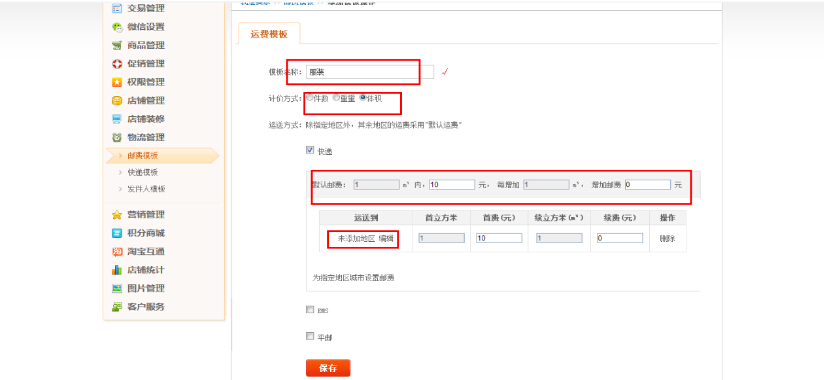Open 淘宝互通 menu section
The width and height of the screenshot is (824, 380).
tap(146, 251)
